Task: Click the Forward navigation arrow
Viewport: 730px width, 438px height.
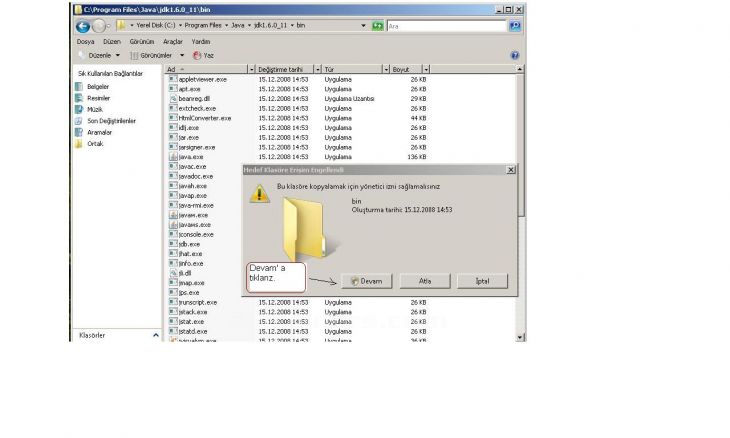Action: click(x=99, y=26)
